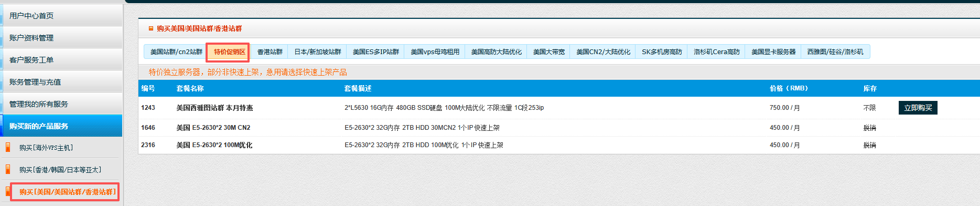Switch to 美国vps母鸡租用 tab
980x206 pixels.
coord(435,51)
